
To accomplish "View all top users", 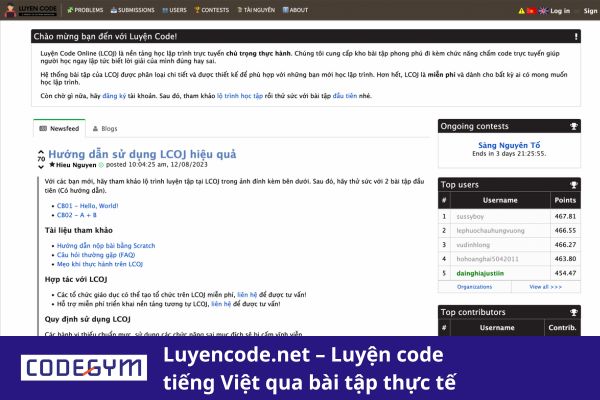I will [x=545, y=286].
